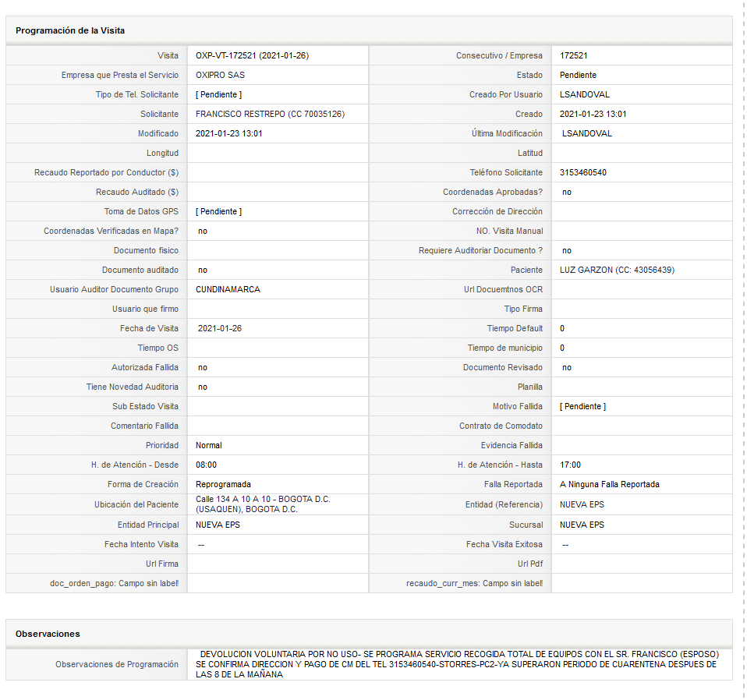The height and width of the screenshot is (700, 747).
Task: Select the Solicitante FRANCISCO RESTREPO value
Action: tap(270, 115)
